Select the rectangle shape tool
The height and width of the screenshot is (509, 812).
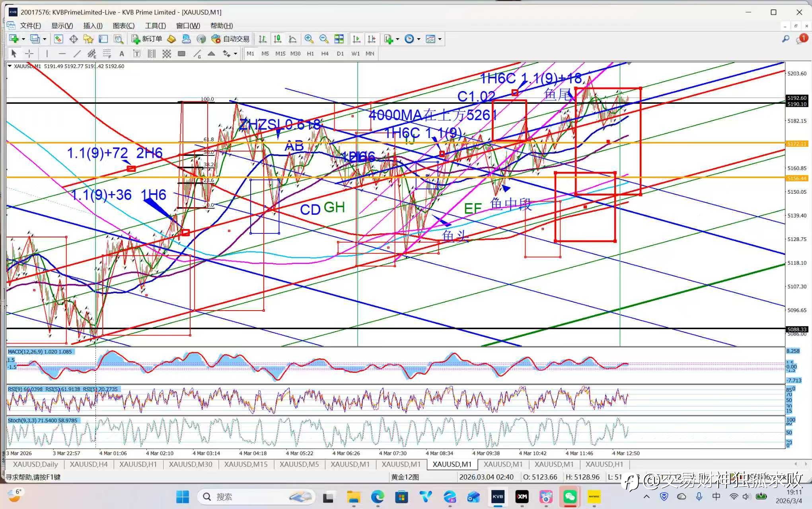[x=181, y=54]
